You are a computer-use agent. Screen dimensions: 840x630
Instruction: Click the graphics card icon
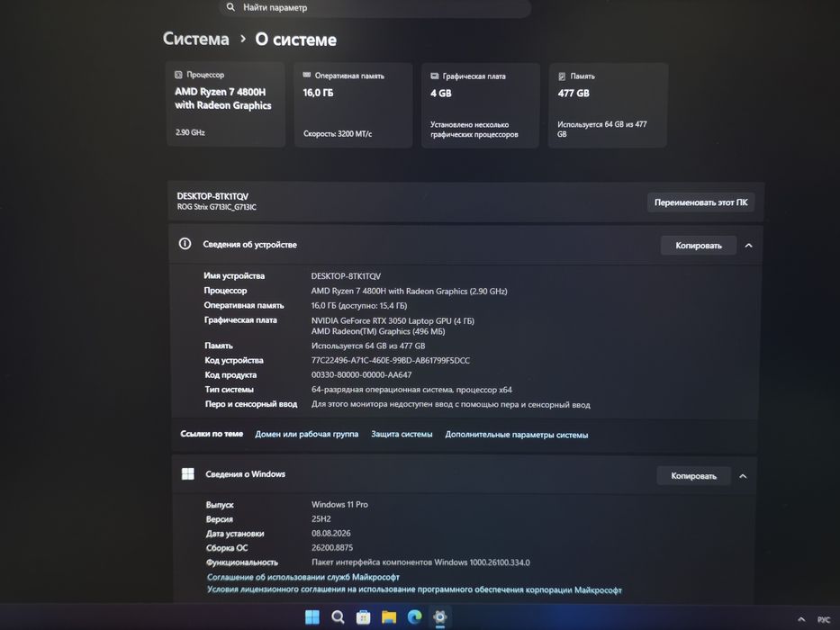click(435, 76)
